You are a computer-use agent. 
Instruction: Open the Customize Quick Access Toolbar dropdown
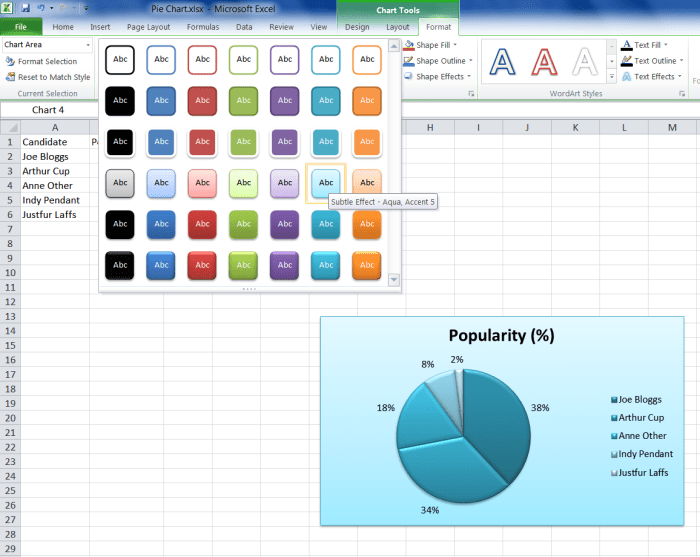tap(86, 8)
